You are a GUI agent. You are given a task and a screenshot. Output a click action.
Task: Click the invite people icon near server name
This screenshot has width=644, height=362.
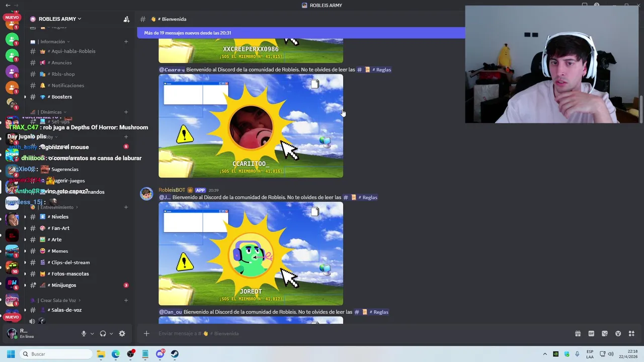tap(126, 19)
